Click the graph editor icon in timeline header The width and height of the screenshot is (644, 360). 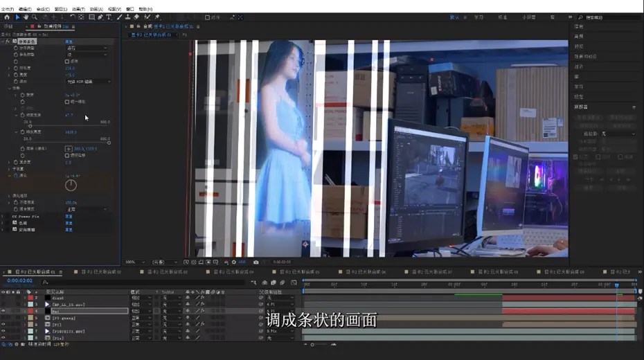294,282
